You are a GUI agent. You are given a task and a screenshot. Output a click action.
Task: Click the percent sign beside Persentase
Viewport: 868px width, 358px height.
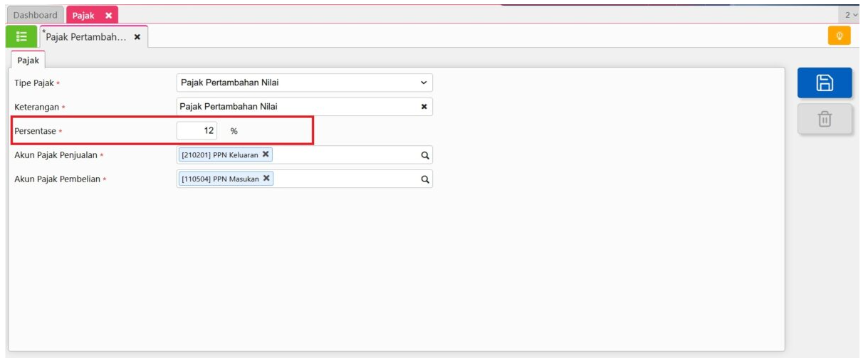pos(234,131)
